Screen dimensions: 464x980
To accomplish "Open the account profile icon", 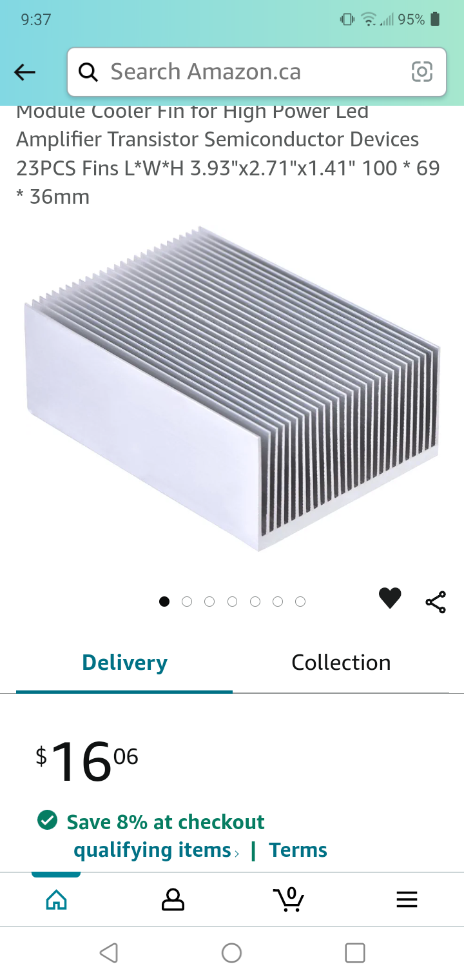I will [x=173, y=899].
